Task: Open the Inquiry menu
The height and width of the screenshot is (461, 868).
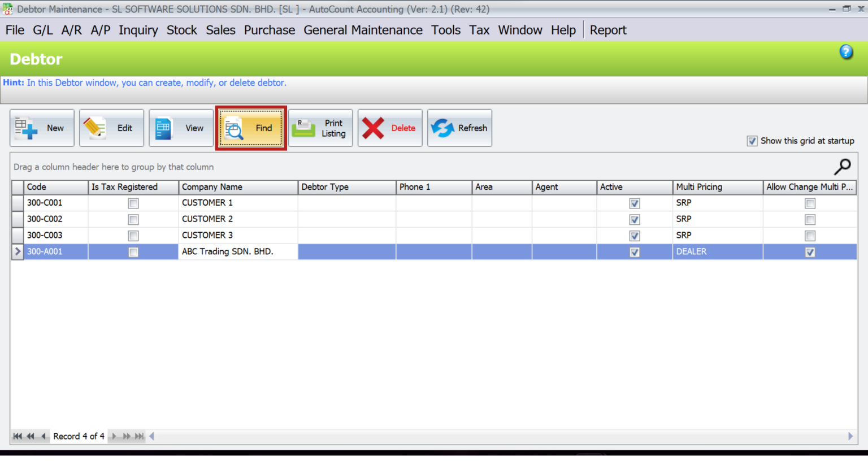Action: (138, 30)
